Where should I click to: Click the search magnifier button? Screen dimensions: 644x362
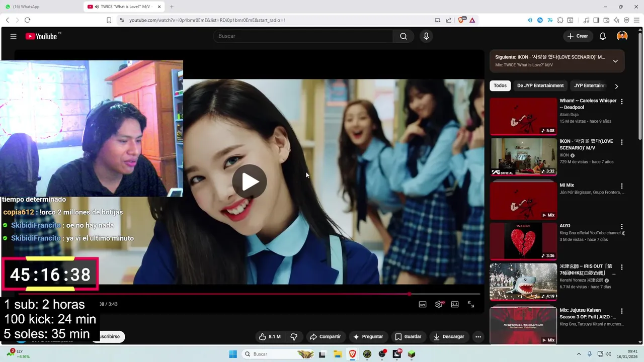point(404,36)
